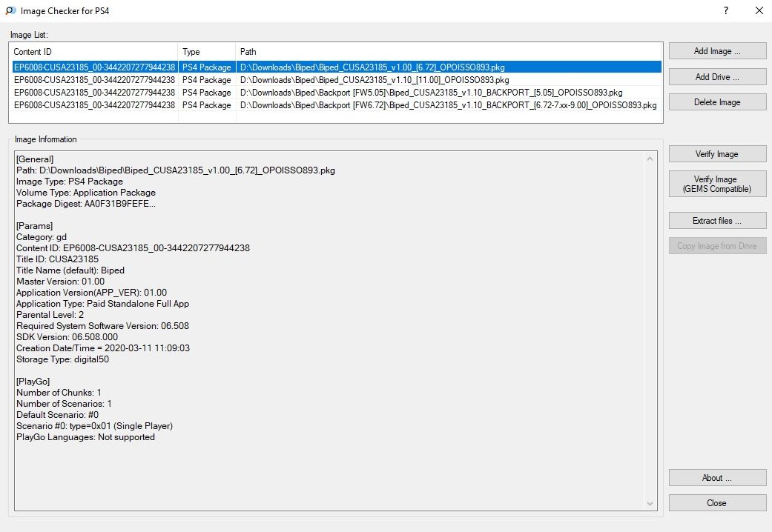Screen dimensions: 772x532
Task: Click the Close button at bottom right
Action: 717,503
